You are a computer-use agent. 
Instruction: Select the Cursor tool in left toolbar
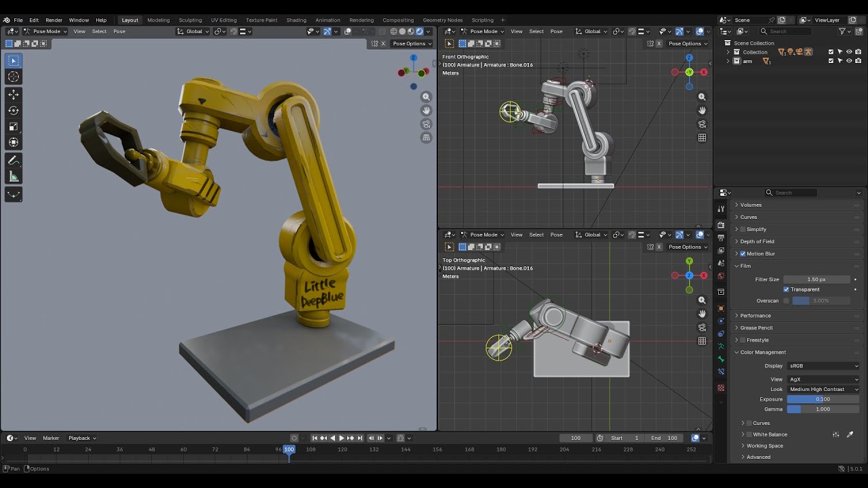point(14,77)
